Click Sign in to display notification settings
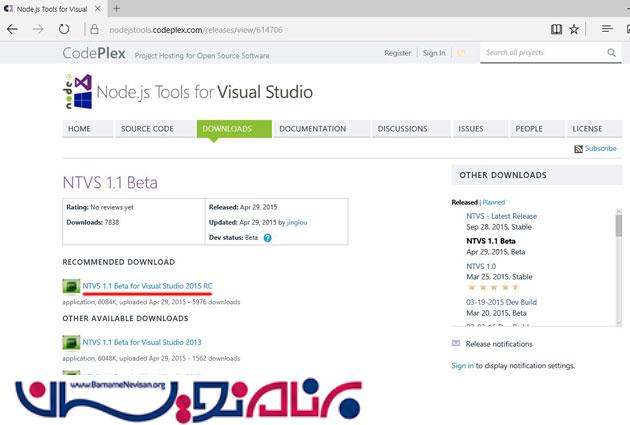The width and height of the screenshot is (630, 425). point(462,366)
